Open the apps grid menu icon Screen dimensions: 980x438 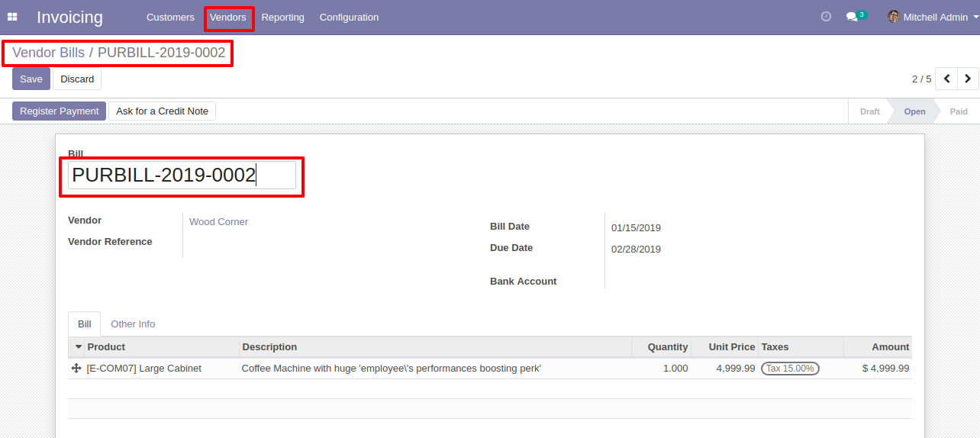click(12, 17)
